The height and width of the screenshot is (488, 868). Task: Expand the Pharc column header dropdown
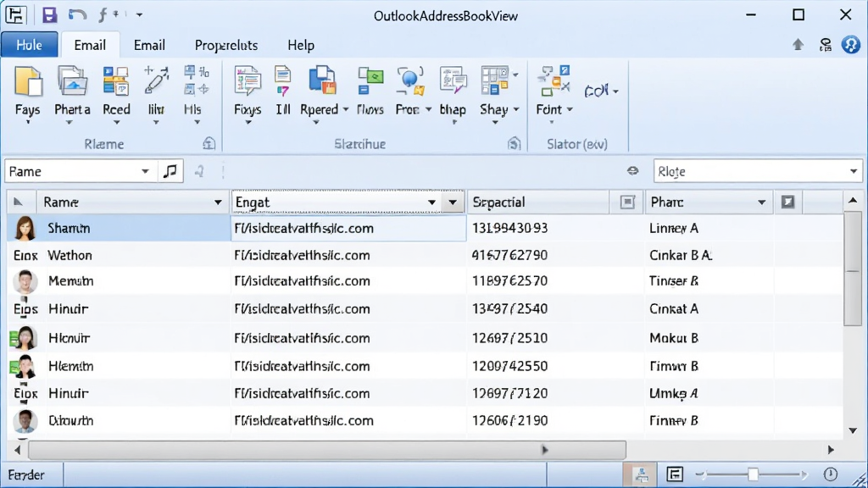762,202
